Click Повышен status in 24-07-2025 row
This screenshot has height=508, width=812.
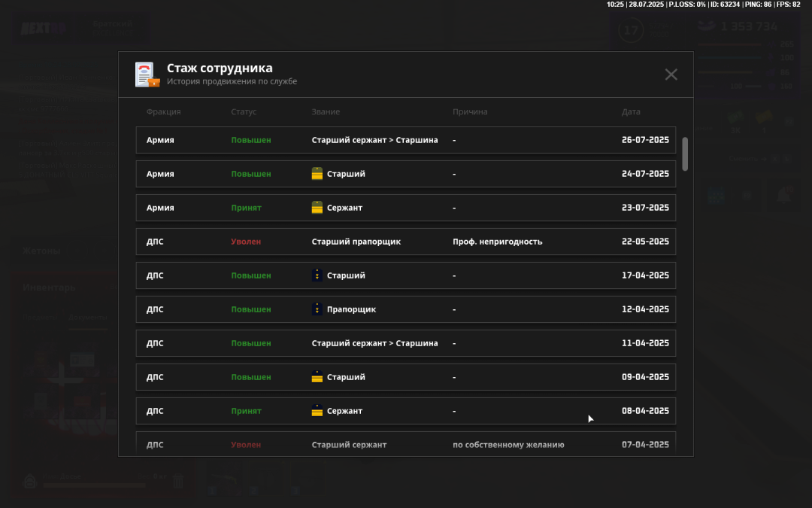(250, 174)
